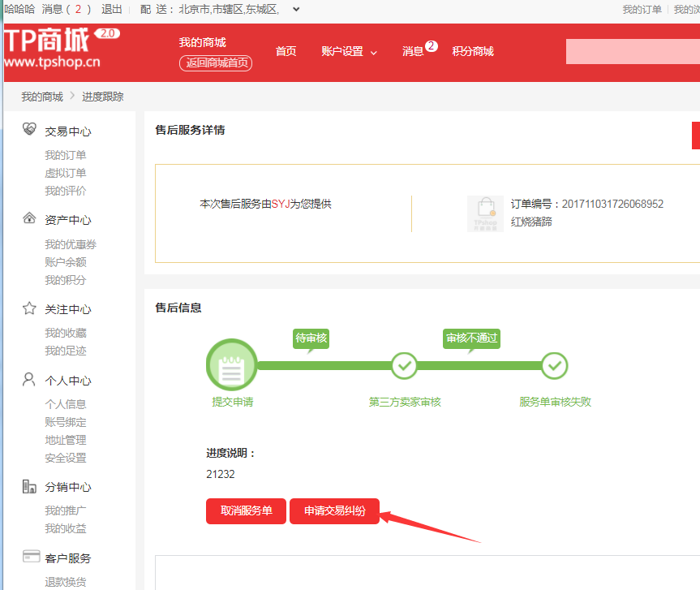Click the 交易中心 handshake icon

pos(29,131)
